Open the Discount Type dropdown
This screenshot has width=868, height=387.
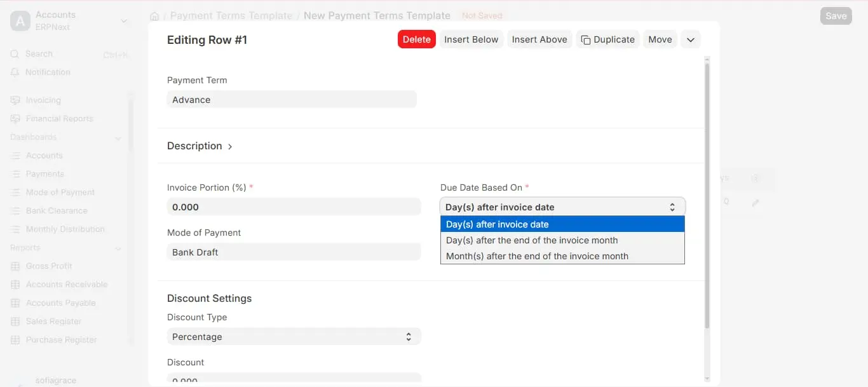click(294, 336)
